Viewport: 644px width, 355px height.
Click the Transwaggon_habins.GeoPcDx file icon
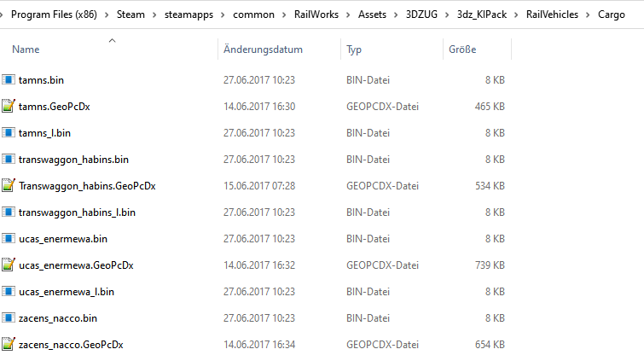click(x=9, y=186)
